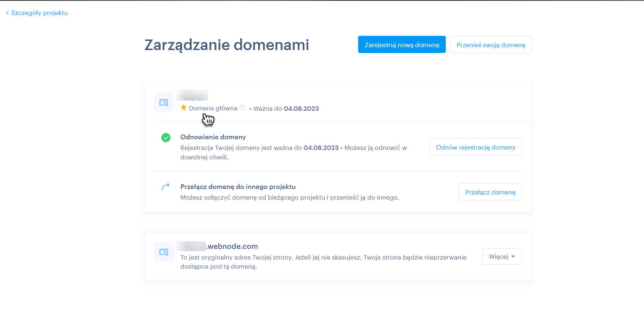Click the original address description text
The image size is (644, 314).
coord(323,262)
